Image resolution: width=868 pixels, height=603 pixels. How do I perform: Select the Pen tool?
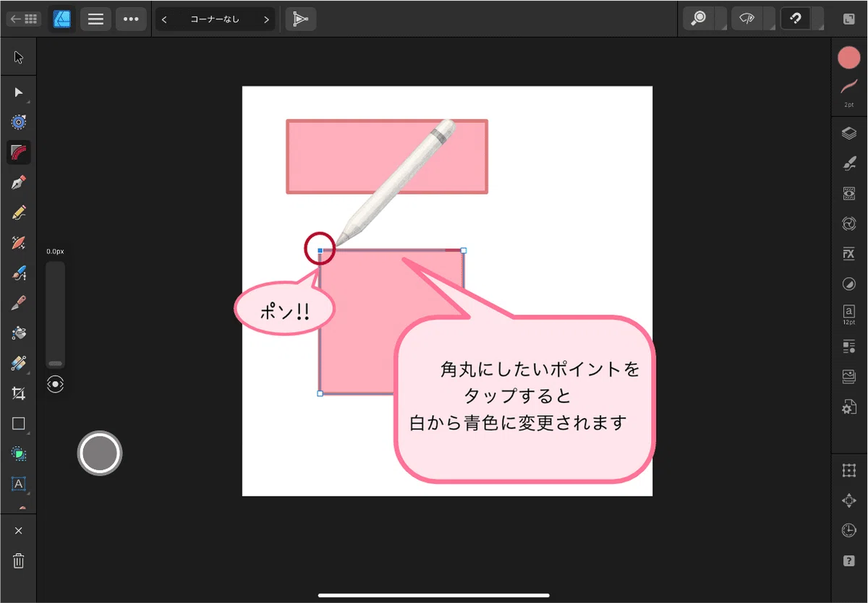[x=19, y=182]
